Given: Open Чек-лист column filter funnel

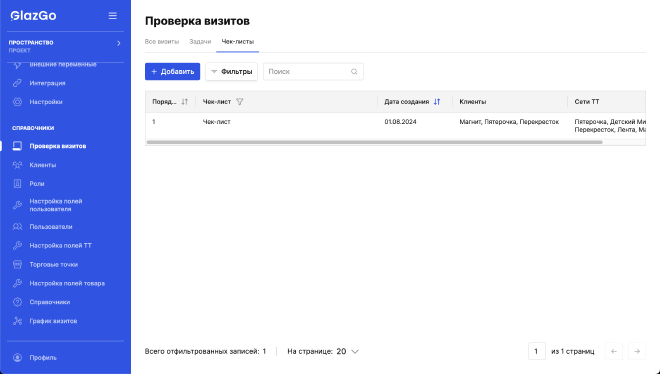Looking at the screenshot, I should pos(240,102).
